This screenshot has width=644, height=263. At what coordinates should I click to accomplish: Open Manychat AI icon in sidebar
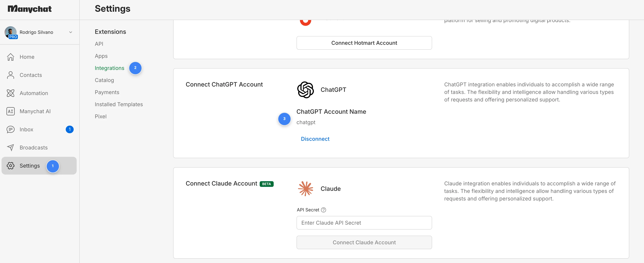pyautogui.click(x=11, y=111)
